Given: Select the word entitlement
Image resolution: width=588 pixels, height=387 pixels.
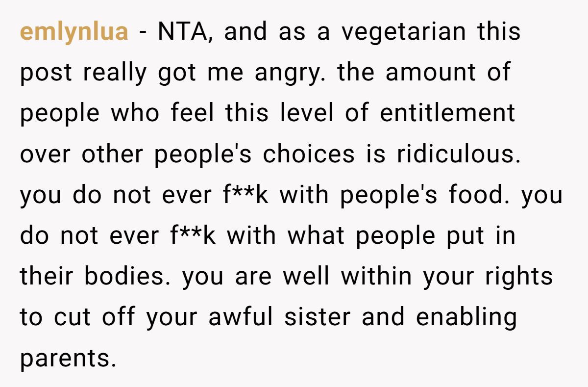Looking at the screenshot, I should click(x=447, y=113).
